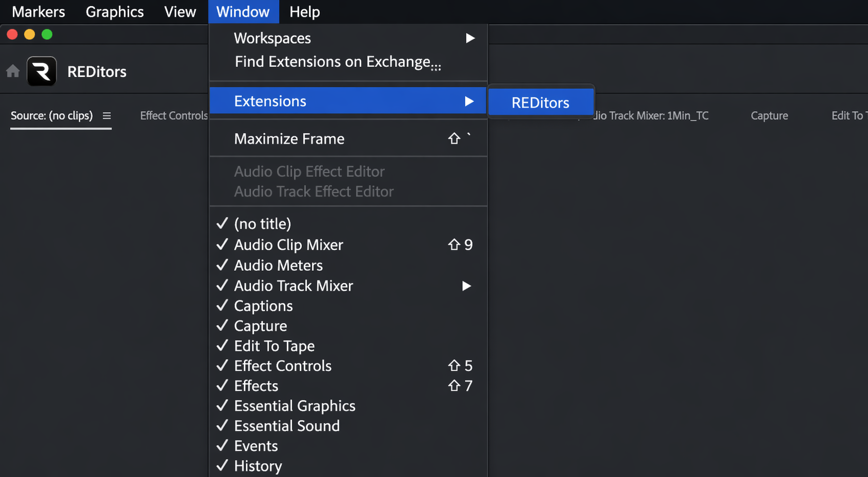Select REDitors from the Extensions submenu
The height and width of the screenshot is (477, 868).
[x=540, y=102]
